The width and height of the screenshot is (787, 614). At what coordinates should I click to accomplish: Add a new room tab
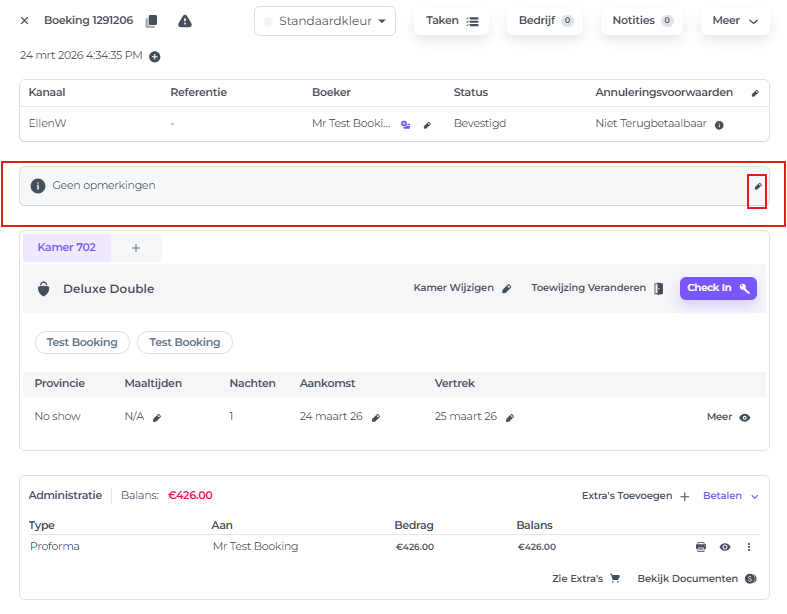pyautogui.click(x=136, y=247)
